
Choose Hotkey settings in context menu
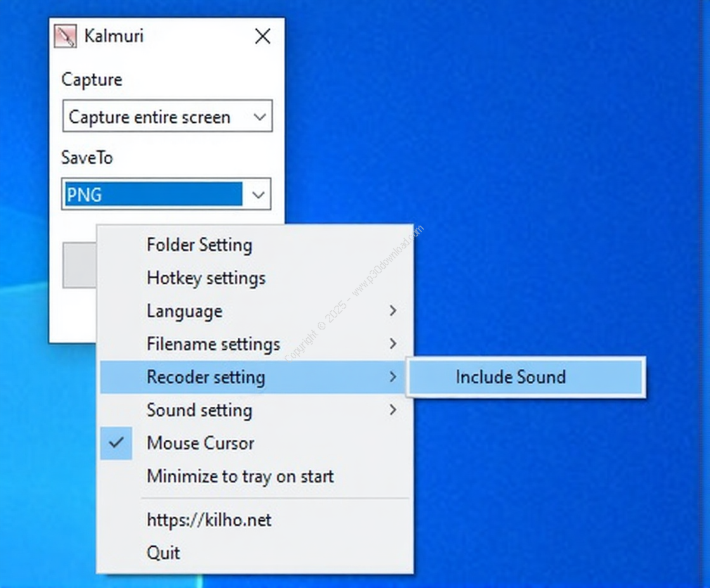click(x=206, y=278)
